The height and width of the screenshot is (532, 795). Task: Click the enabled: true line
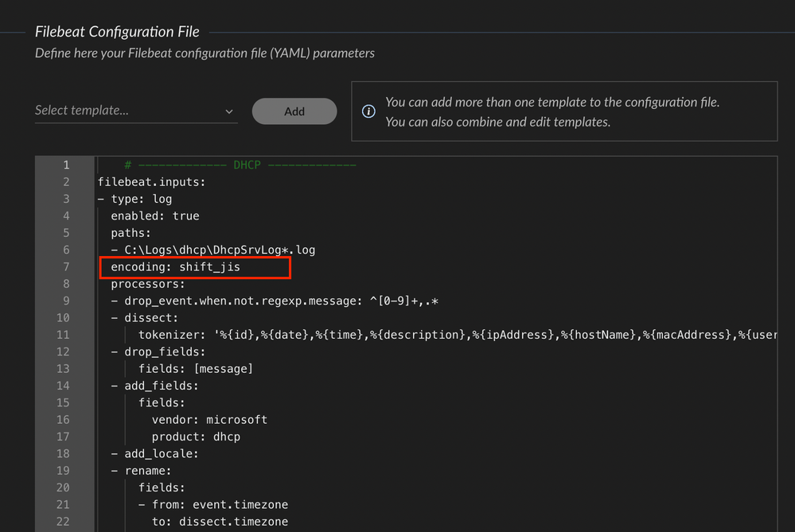[154, 216]
